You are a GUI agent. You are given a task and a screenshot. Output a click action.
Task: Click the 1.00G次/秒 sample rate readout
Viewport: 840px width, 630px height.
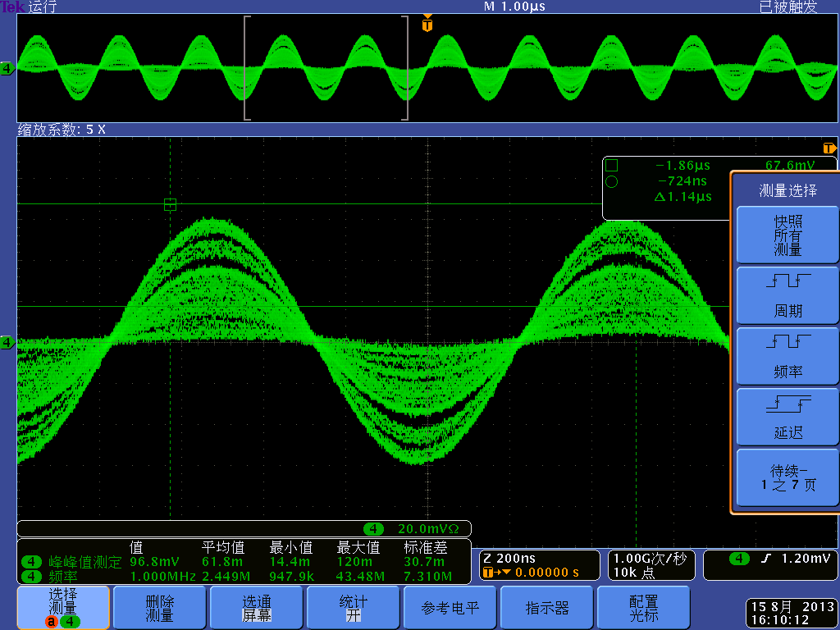click(650, 558)
